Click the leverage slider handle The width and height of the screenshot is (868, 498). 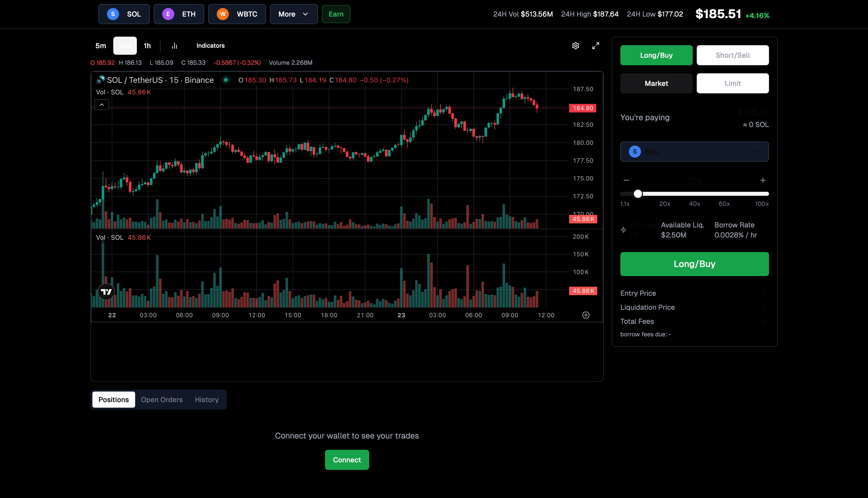(x=638, y=194)
